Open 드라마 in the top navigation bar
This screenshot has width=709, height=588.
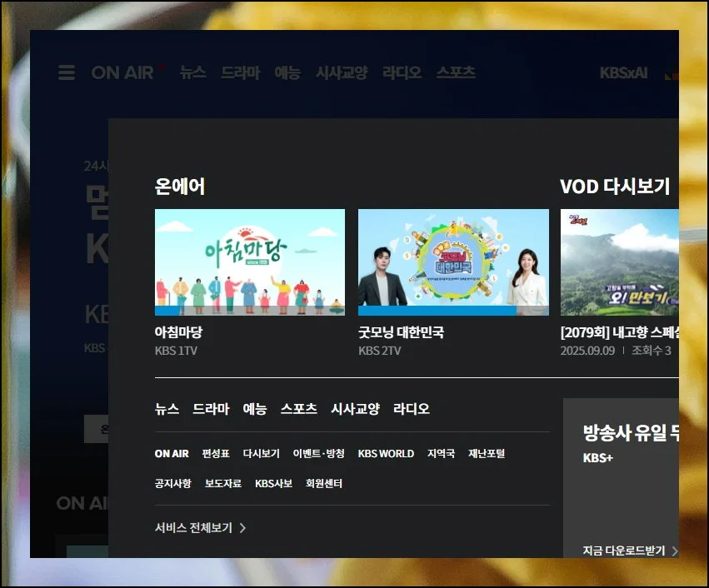click(x=240, y=73)
